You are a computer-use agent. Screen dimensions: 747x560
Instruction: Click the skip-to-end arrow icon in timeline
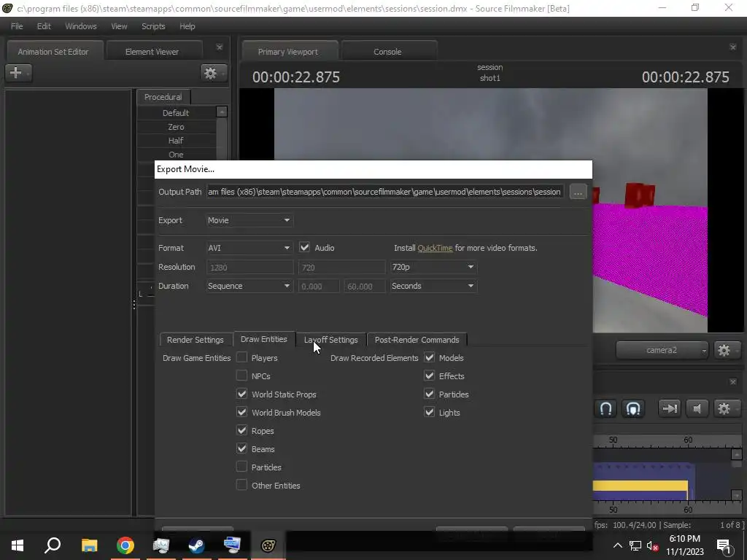(669, 408)
